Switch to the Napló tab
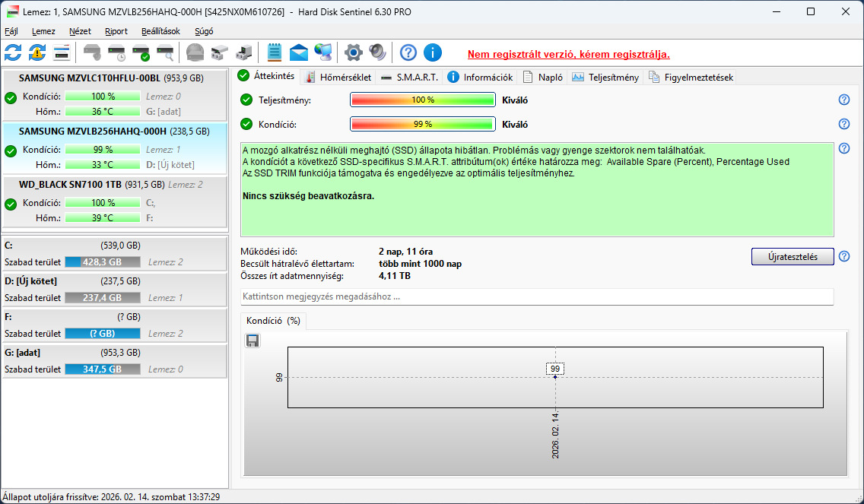The height and width of the screenshot is (504, 864). click(543, 77)
